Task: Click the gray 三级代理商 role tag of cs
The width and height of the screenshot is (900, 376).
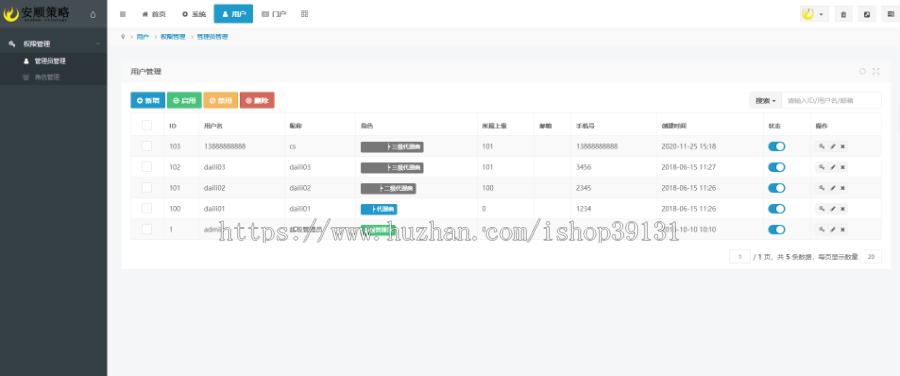Action: click(x=392, y=147)
